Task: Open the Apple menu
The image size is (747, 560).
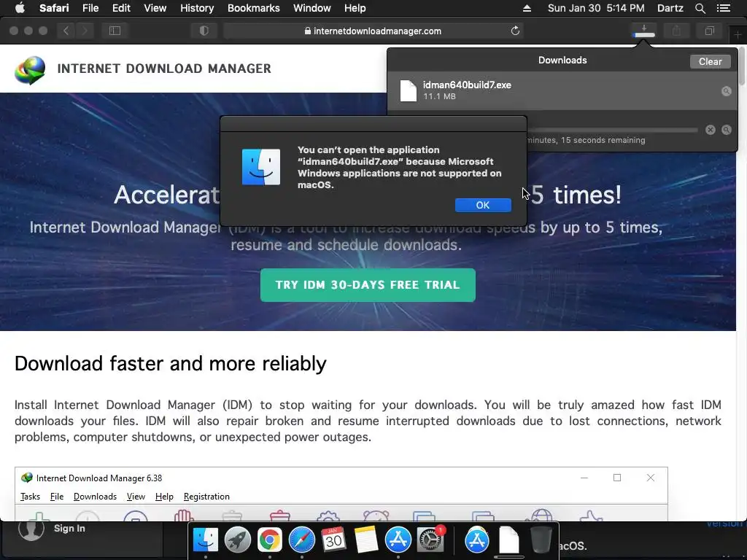Action: coord(20,8)
